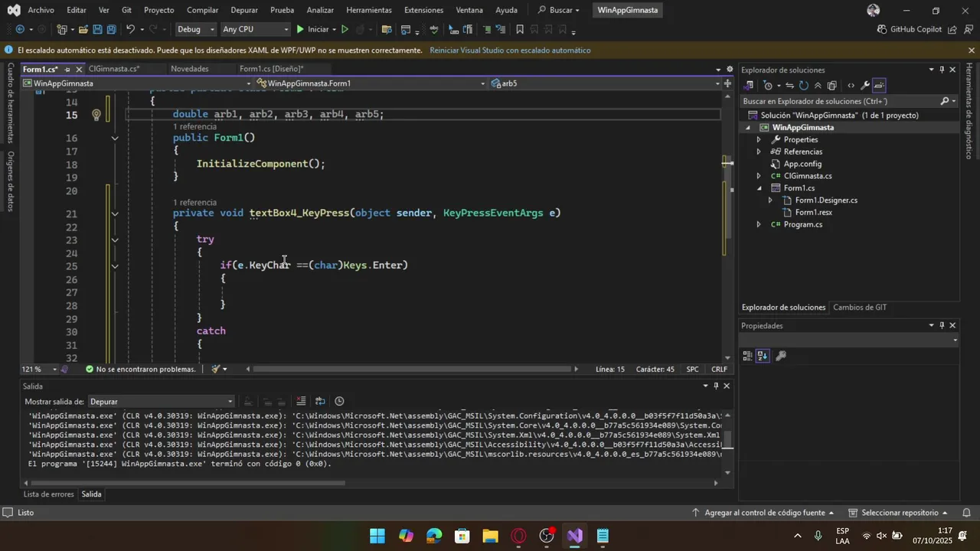Click the Windows Start button
The image size is (980, 551).
(377, 536)
